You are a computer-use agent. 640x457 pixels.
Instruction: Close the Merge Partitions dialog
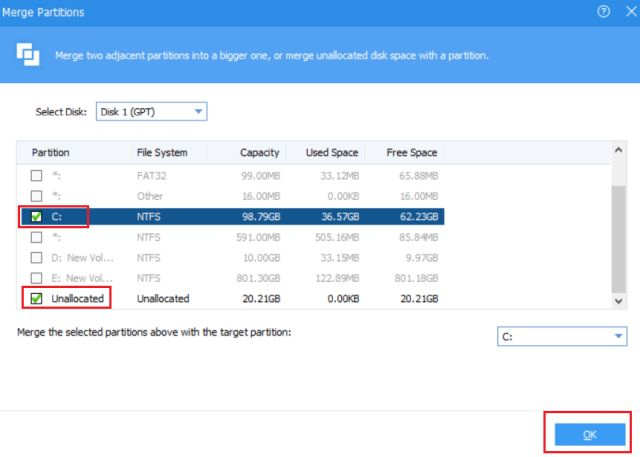(628, 11)
